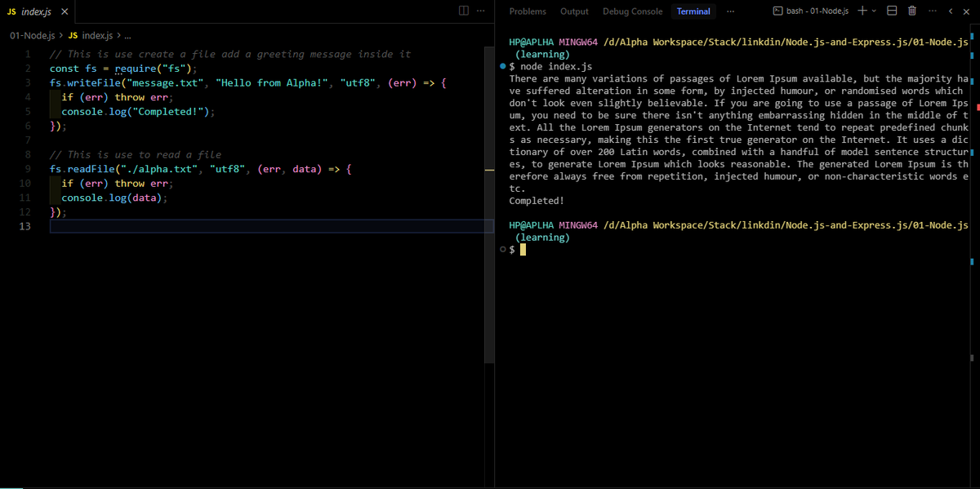The image size is (980, 489).
Task: Open launch profile dropdown arrow
Action: point(875,11)
